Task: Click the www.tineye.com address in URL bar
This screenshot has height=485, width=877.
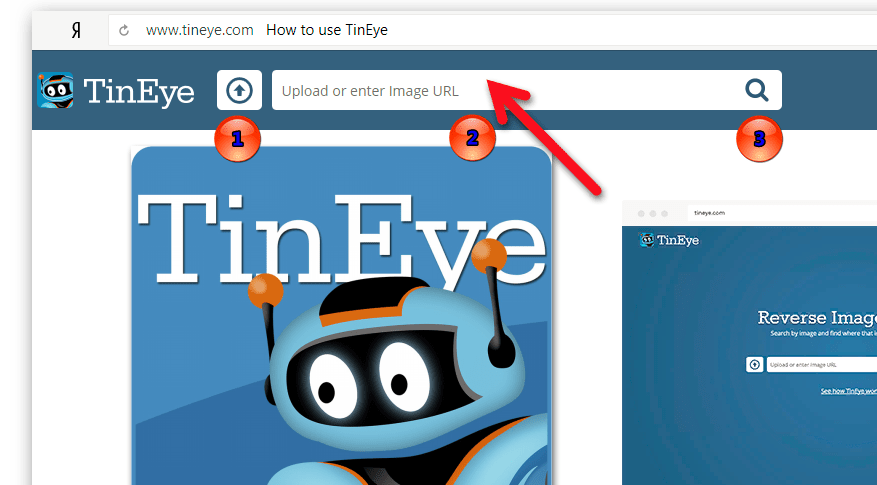Action: (x=199, y=30)
